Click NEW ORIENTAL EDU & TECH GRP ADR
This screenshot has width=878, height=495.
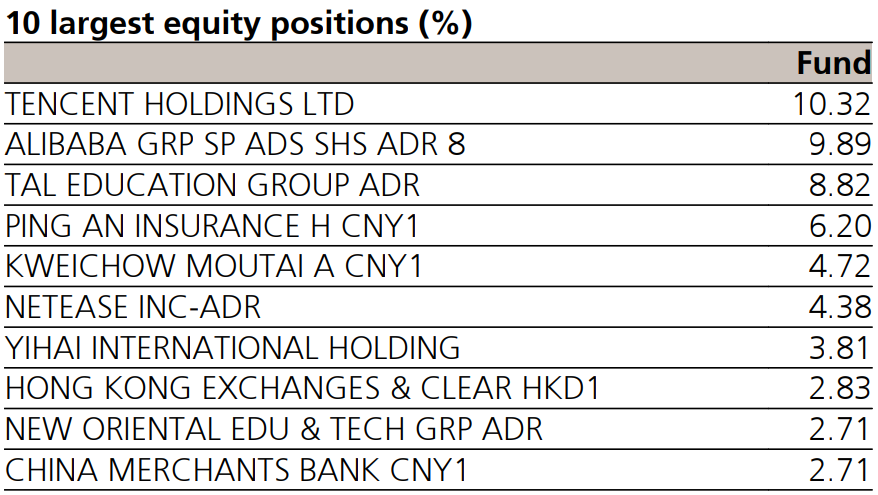274,429
